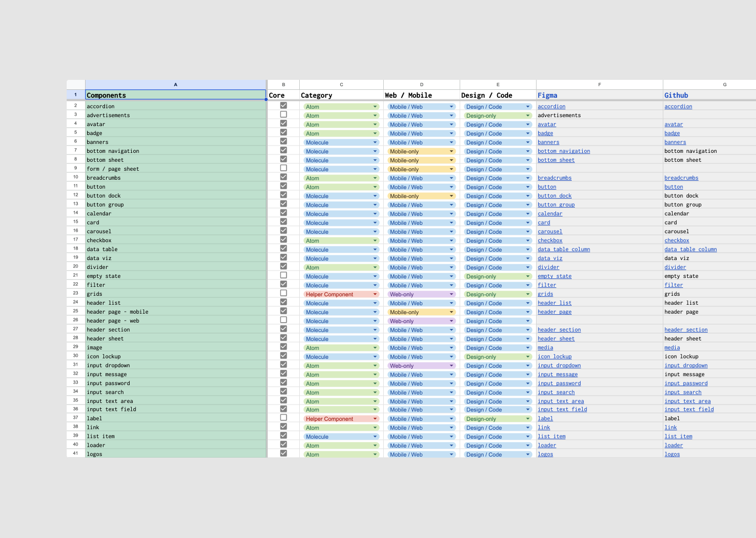Open the checkbox Github link

tap(677, 240)
